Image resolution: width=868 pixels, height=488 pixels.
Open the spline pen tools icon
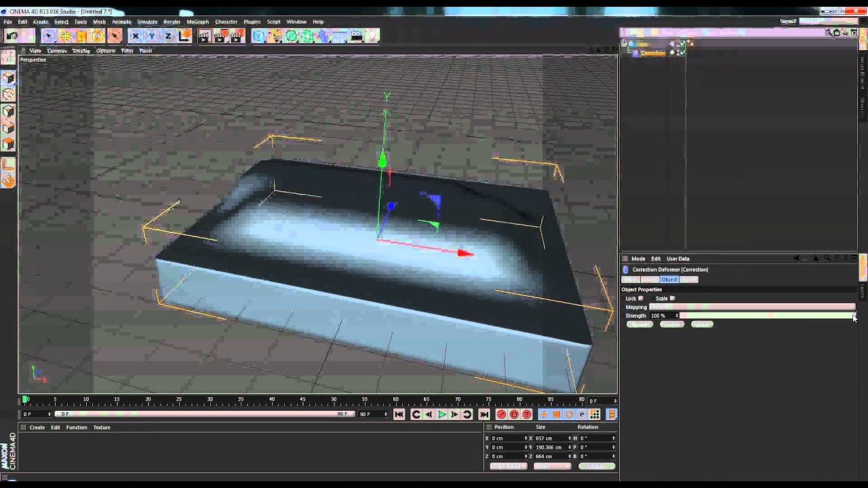pyautogui.click(x=275, y=36)
